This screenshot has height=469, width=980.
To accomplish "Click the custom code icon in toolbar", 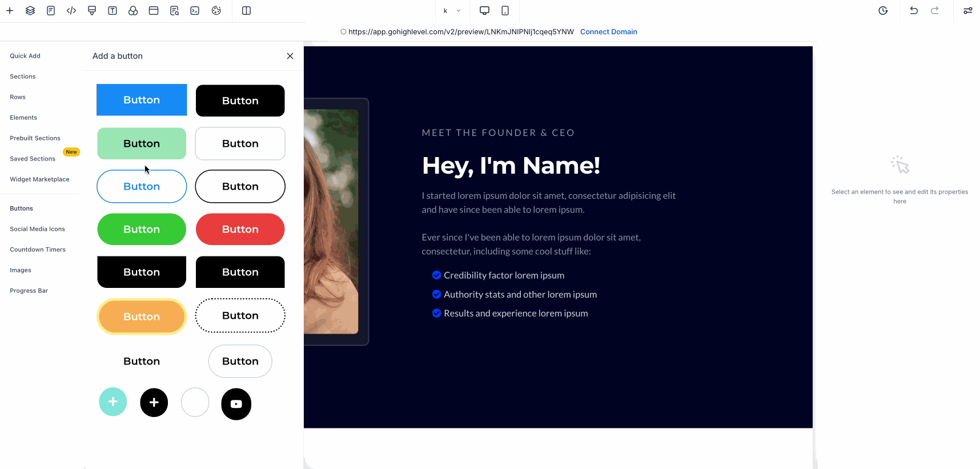I will pos(71,11).
